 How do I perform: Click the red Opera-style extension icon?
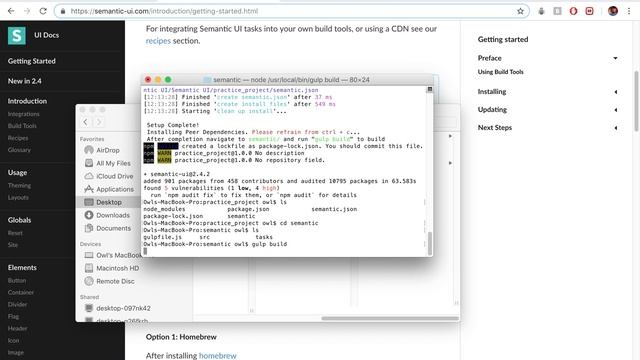point(573,11)
